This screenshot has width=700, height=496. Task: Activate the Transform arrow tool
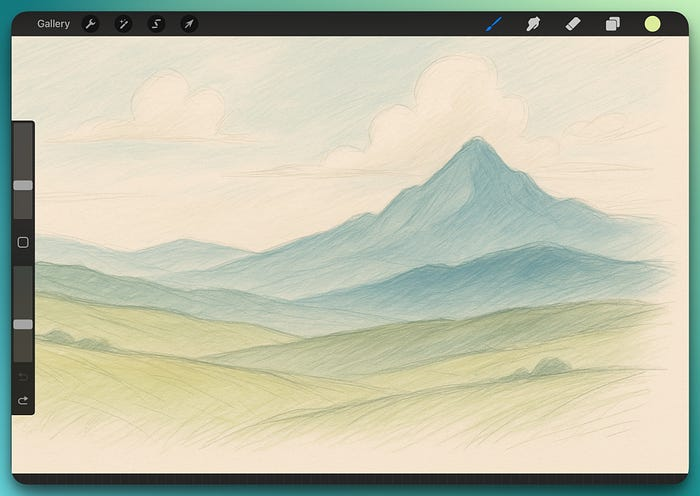pyautogui.click(x=189, y=24)
